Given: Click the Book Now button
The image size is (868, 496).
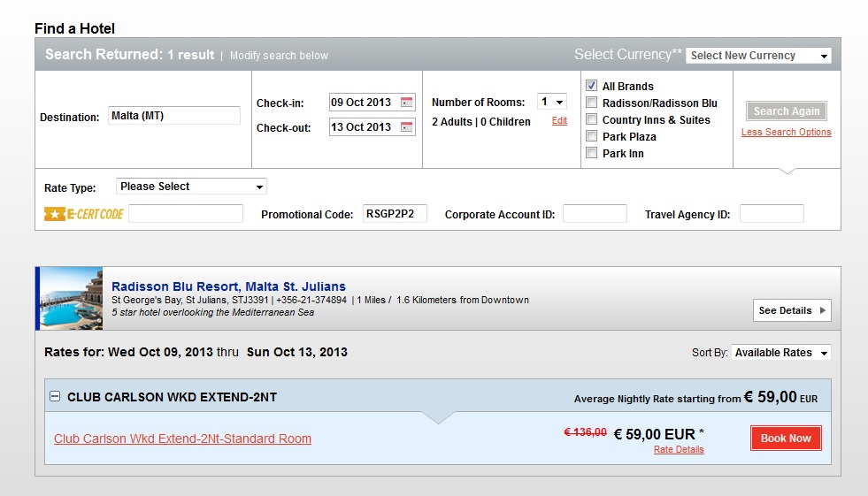Looking at the screenshot, I should 786,438.
